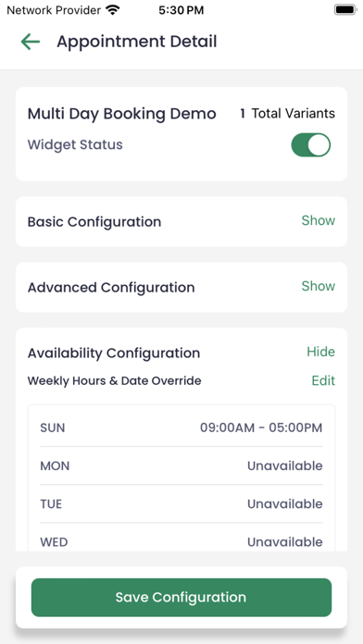This screenshot has height=644, width=363.
Task: Tap Multi Day Booking Demo heading
Action: [x=121, y=114]
